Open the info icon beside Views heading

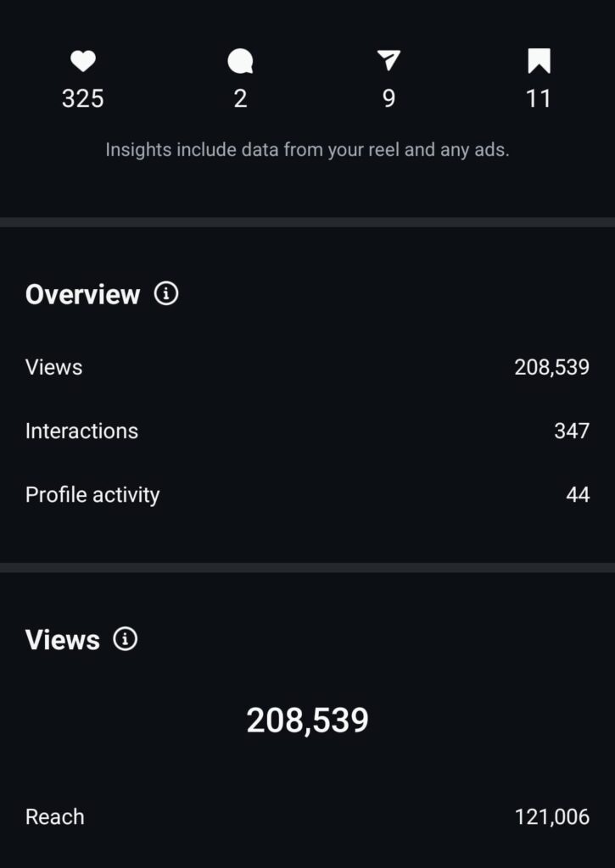tap(125, 639)
